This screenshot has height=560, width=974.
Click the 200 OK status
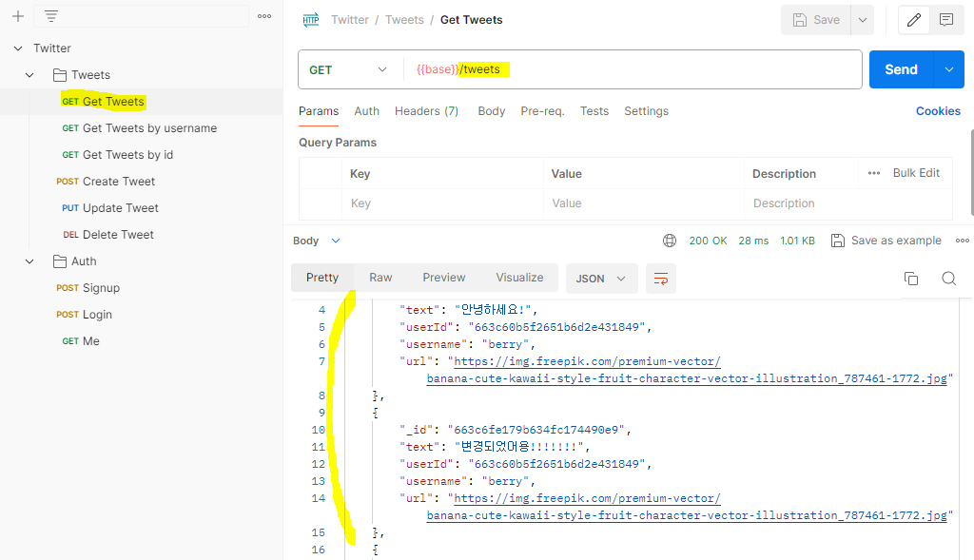708,241
